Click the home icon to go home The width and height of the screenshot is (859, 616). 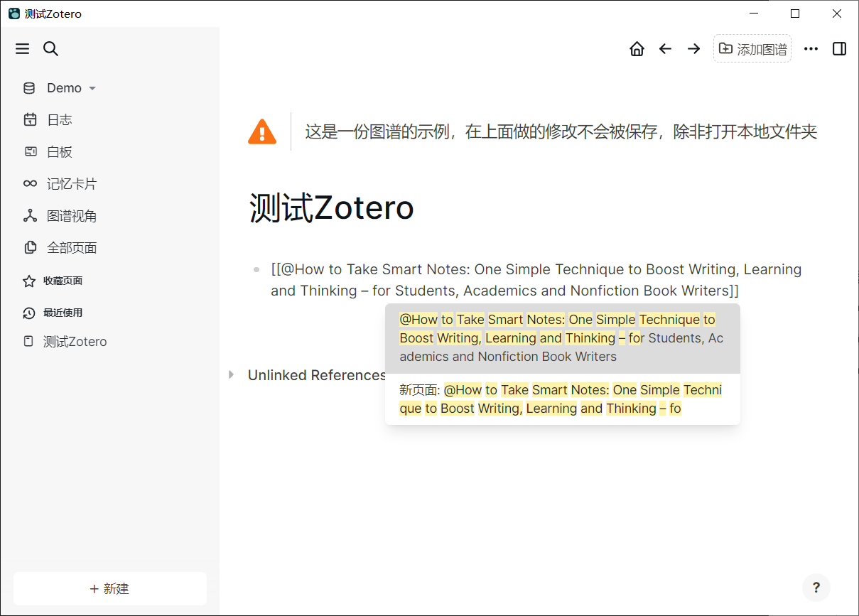[x=637, y=48]
